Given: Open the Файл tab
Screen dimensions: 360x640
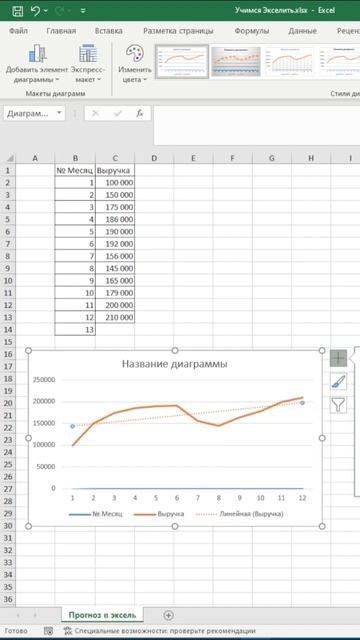Looking at the screenshot, I should [x=18, y=31].
